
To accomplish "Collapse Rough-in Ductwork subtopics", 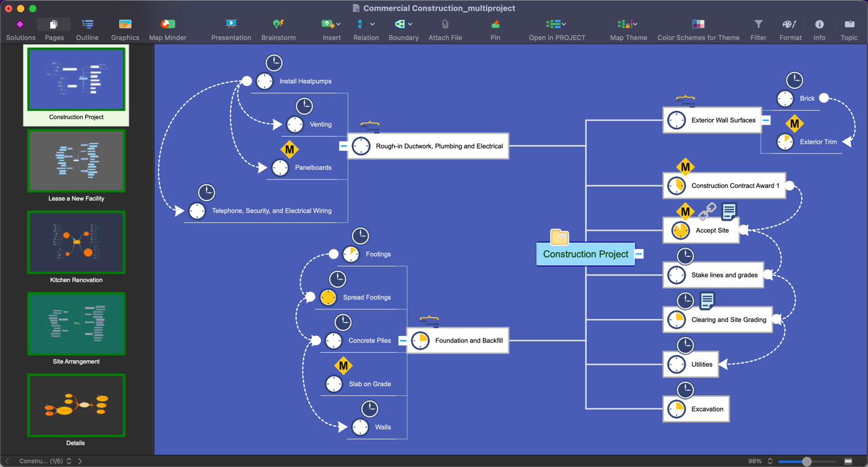I will point(343,146).
